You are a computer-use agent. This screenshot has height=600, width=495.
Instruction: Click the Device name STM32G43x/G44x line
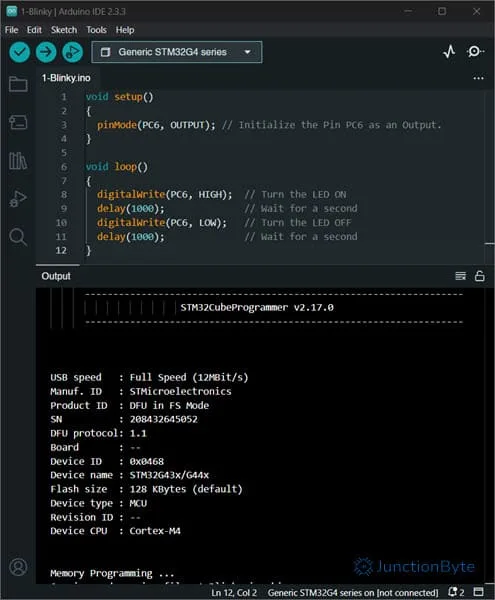pyautogui.click(x=130, y=475)
